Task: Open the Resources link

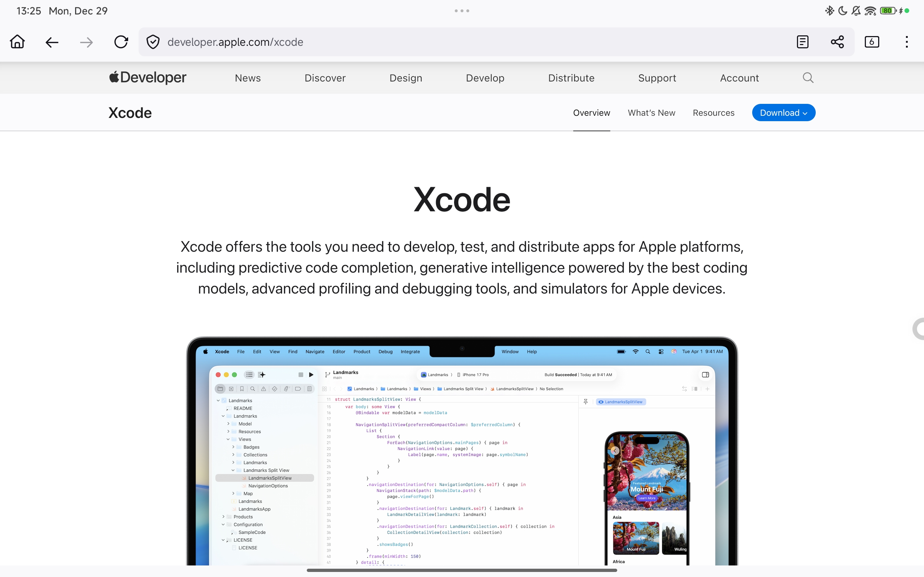Action: click(x=713, y=112)
